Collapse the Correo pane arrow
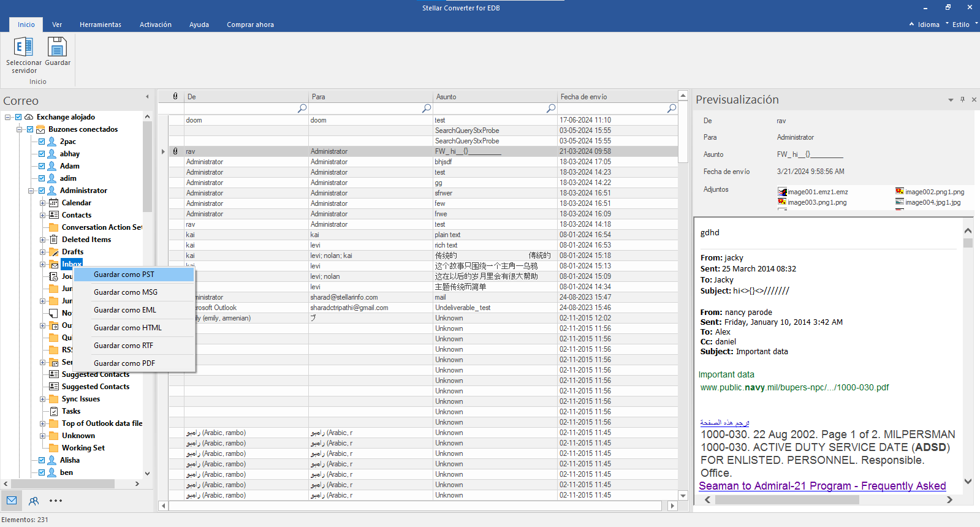Screen dimensions: 980x527 point(147,97)
